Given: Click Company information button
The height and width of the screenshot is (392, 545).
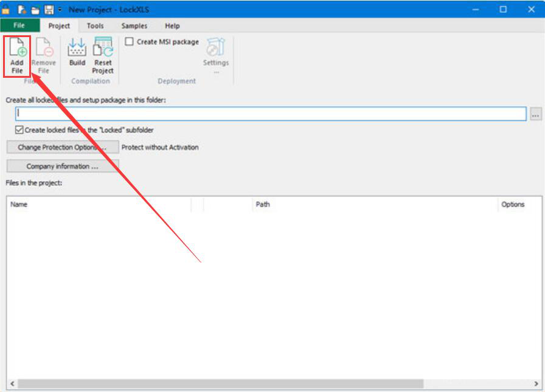Looking at the screenshot, I should [63, 167].
